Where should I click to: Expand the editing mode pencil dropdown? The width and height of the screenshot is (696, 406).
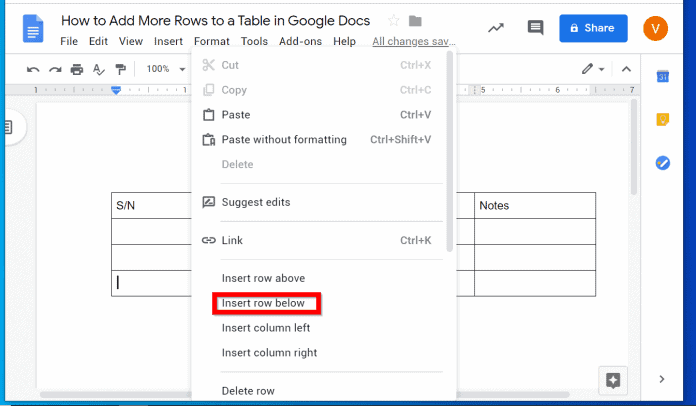(594, 69)
